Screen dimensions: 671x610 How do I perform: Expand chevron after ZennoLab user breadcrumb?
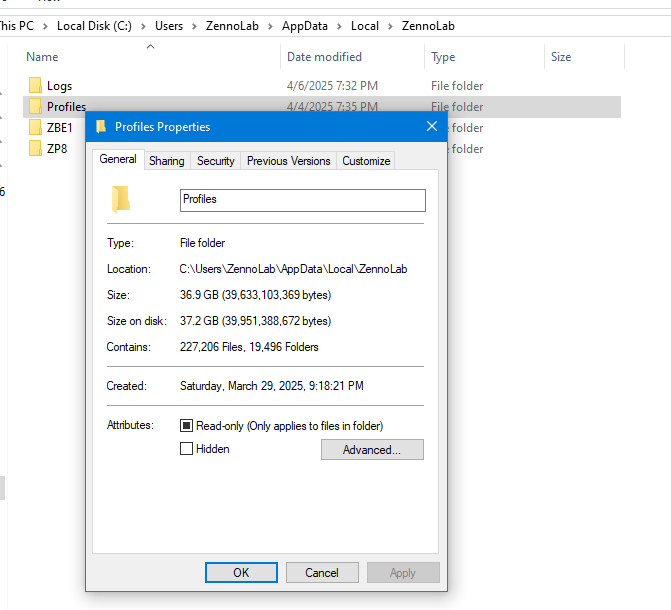(x=270, y=27)
